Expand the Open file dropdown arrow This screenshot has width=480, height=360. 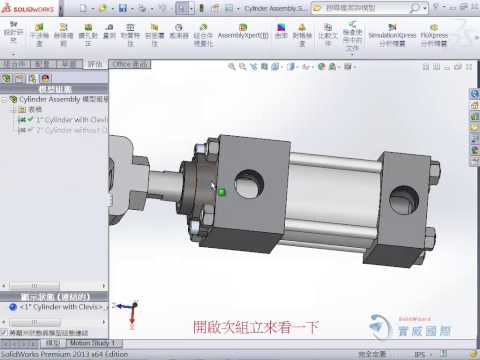coord(112,9)
